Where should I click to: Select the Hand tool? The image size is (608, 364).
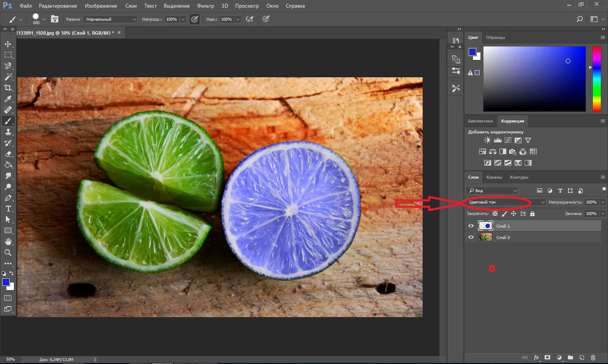pos(8,242)
